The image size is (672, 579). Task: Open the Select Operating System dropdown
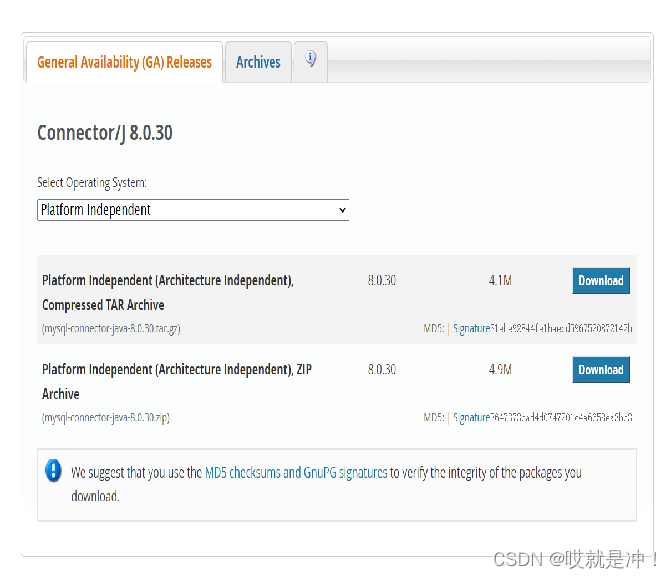(193, 210)
